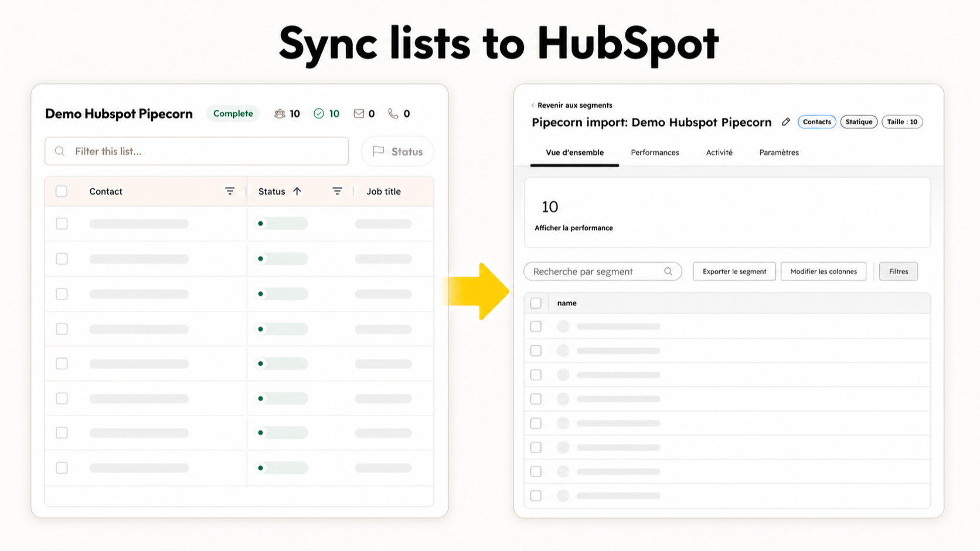Viewport: 980px width, 551px height.
Task: Click the green checkmark verified count icon
Action: click(x=319, y=114)
